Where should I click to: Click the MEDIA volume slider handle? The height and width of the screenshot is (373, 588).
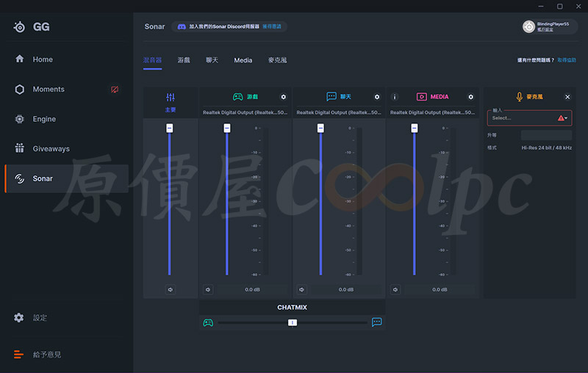click(x=415, y=128)
